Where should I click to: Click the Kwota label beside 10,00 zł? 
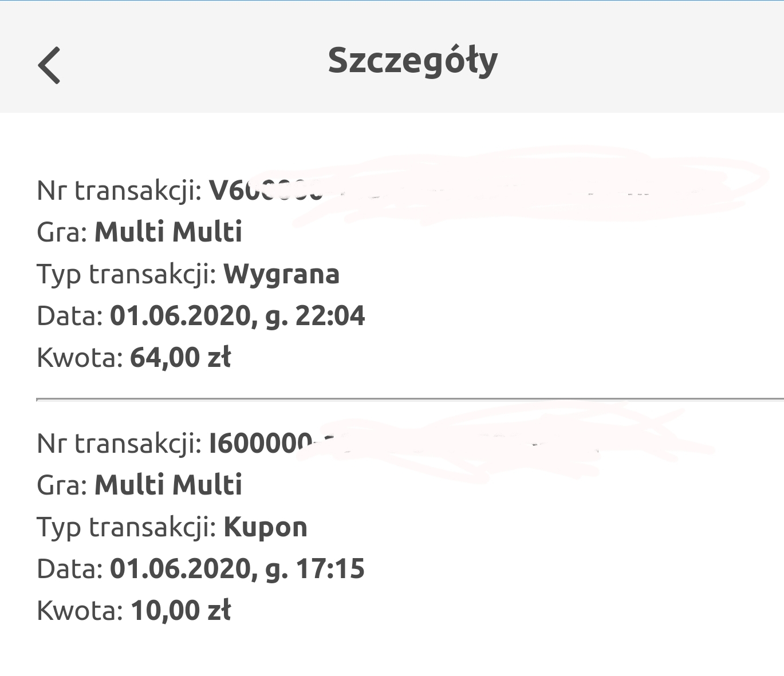[x=80, y=611]
